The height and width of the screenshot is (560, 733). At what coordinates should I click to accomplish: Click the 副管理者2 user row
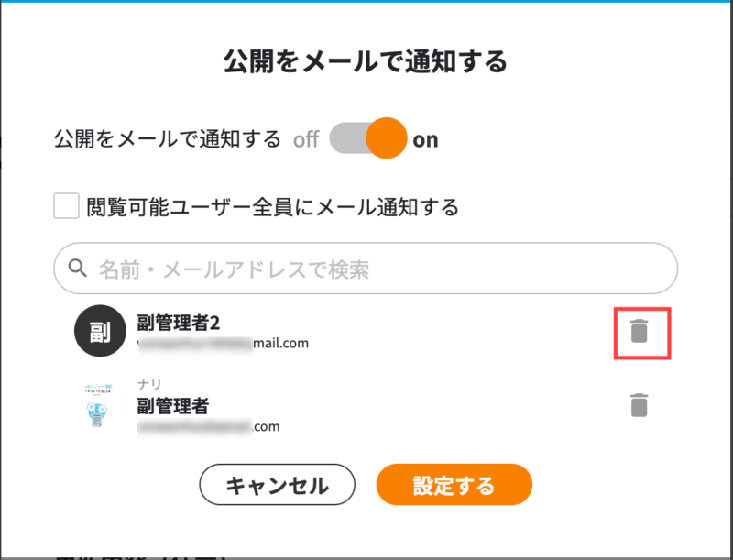[x=275, y=331]
